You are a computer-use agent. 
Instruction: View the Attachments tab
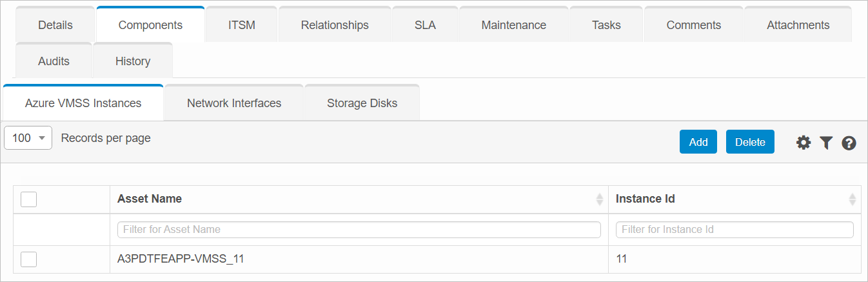[x=798, y=25]
